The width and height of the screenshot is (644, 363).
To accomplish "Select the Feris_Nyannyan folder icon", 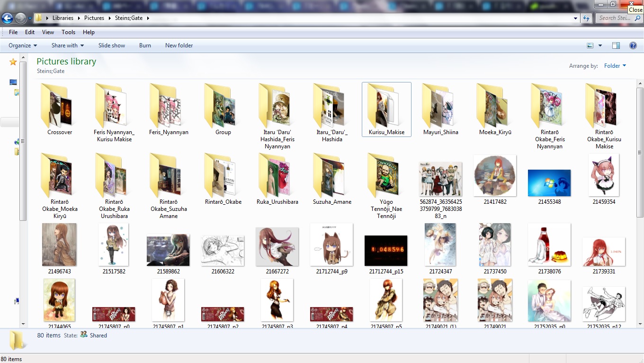I will [165, 105].
